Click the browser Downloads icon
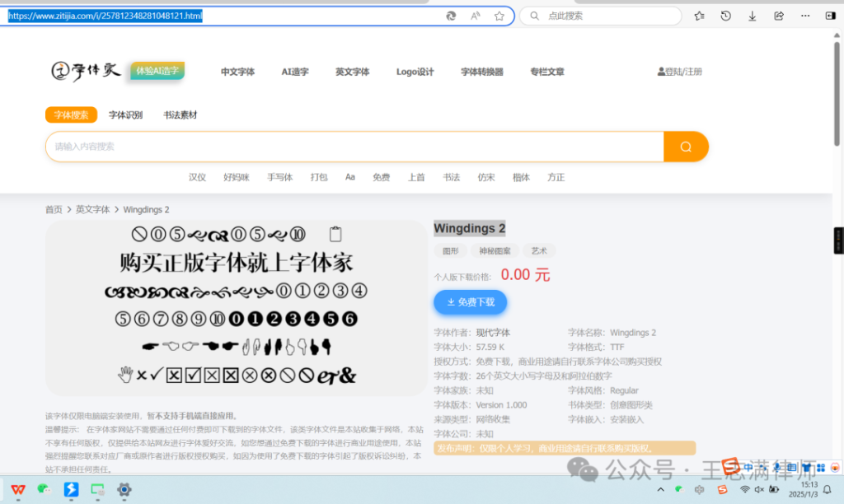This screenshot has width=844, height=504. [x=752, y=16]
